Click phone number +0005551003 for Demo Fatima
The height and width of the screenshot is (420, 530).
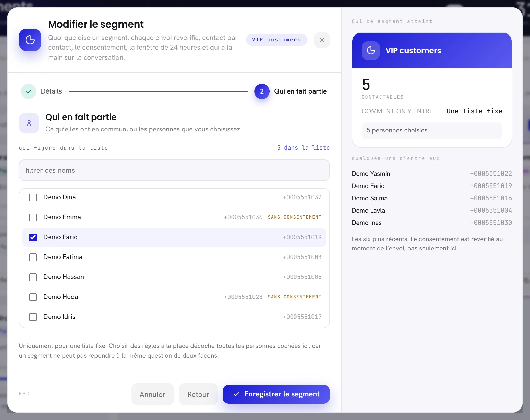tap(302, 257)
